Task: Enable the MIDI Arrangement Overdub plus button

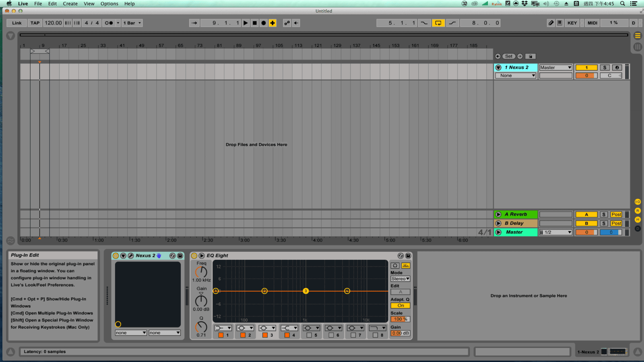Action: 272,23
